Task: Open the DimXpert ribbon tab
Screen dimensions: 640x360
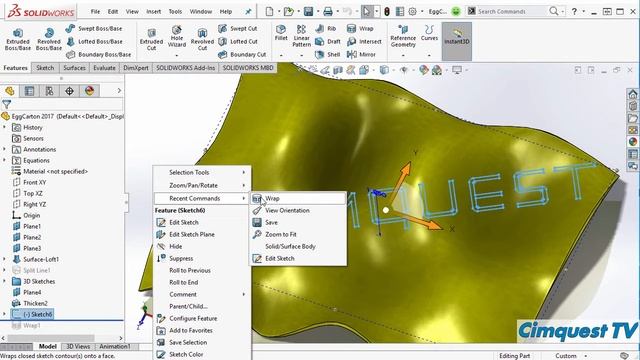Action: click(136, 68)
